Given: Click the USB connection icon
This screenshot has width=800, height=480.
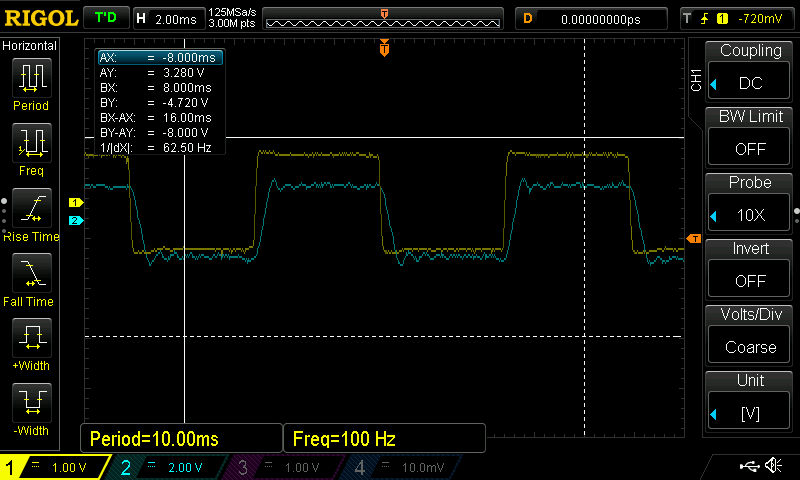Looking at the screenshot, I should click(749, 466).
